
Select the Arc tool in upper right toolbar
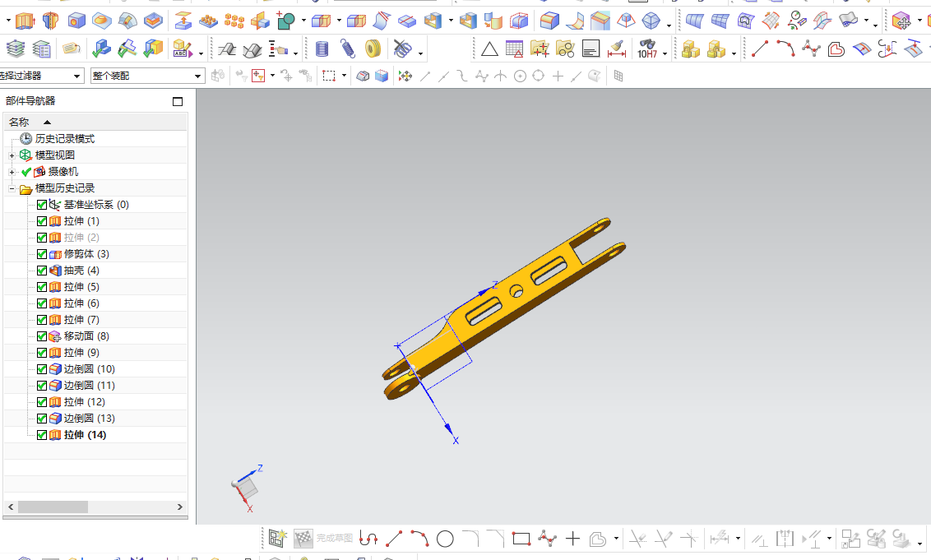[x=785, y=49]
